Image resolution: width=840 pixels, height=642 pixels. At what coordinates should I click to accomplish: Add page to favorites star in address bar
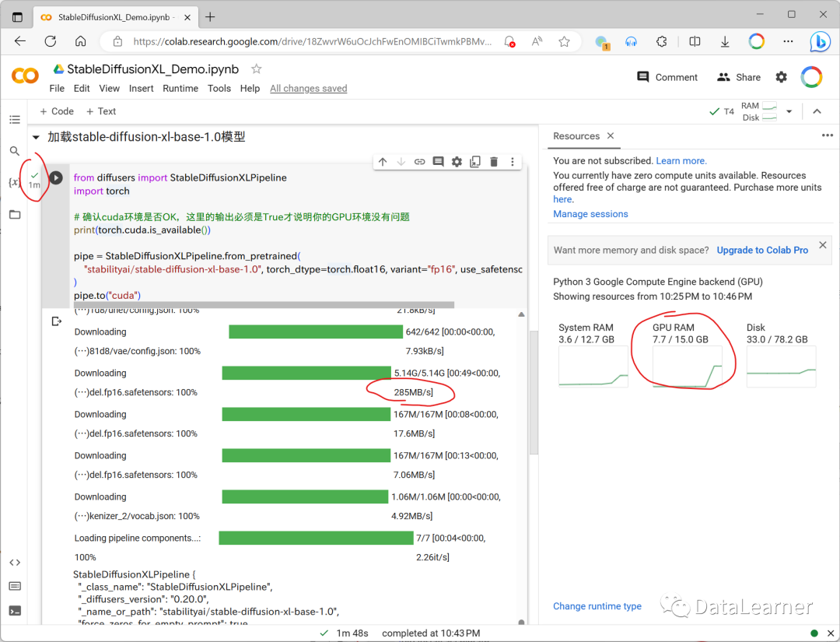tap(564, 42)
